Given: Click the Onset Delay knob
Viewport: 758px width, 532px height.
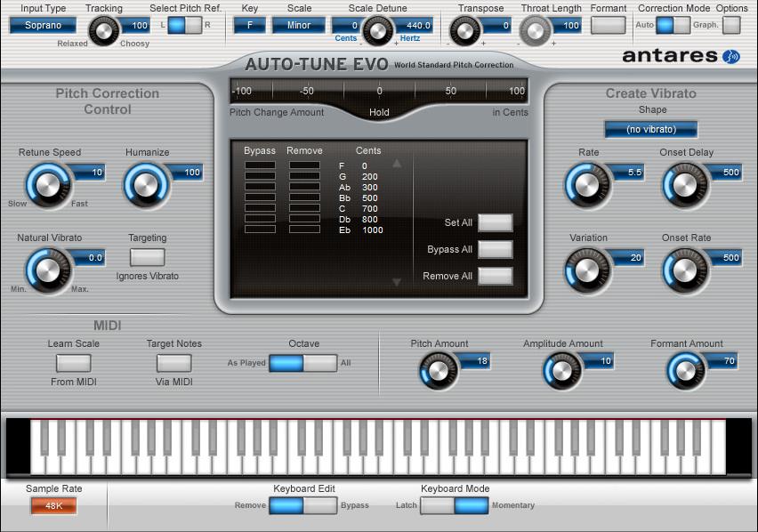Looking at the screenshot, I should [685, 186].
